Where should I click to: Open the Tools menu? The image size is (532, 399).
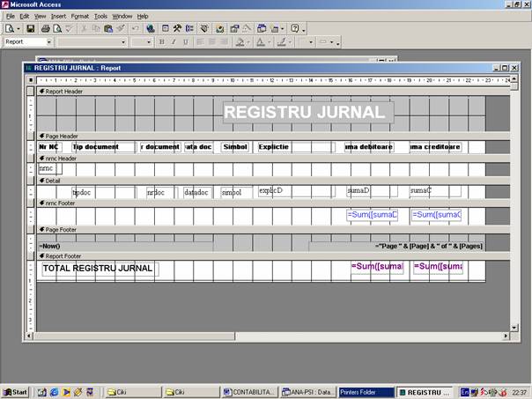coord(100,16)
